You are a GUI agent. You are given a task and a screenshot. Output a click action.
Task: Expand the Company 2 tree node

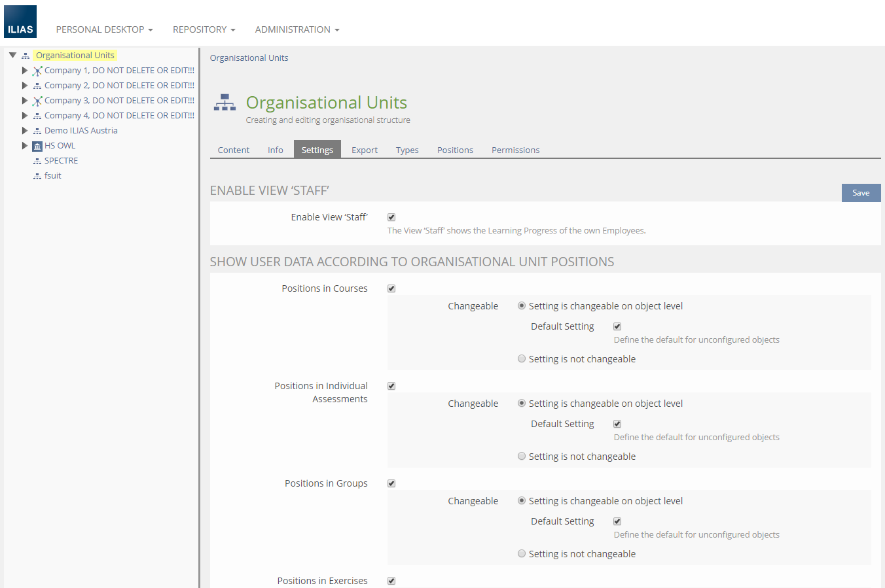tap(25, 86)
